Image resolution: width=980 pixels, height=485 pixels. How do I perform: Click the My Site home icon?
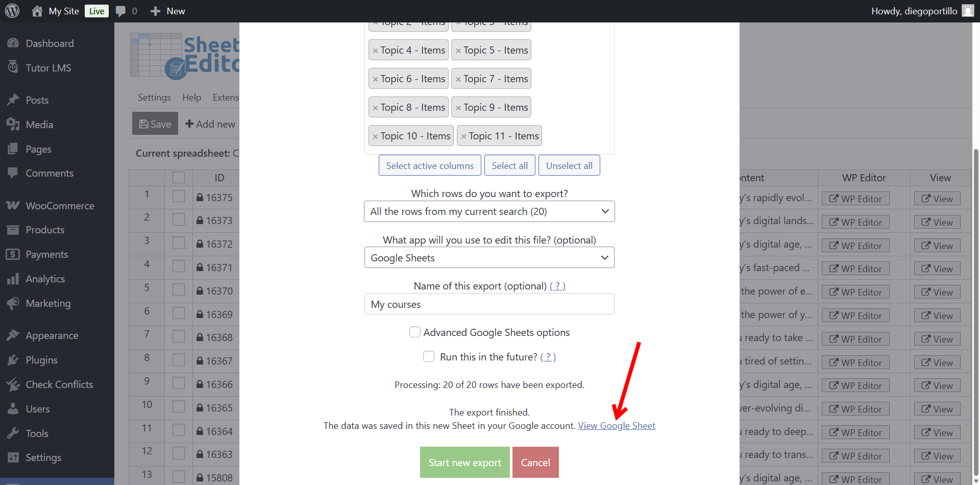click(x=37, y=11)
